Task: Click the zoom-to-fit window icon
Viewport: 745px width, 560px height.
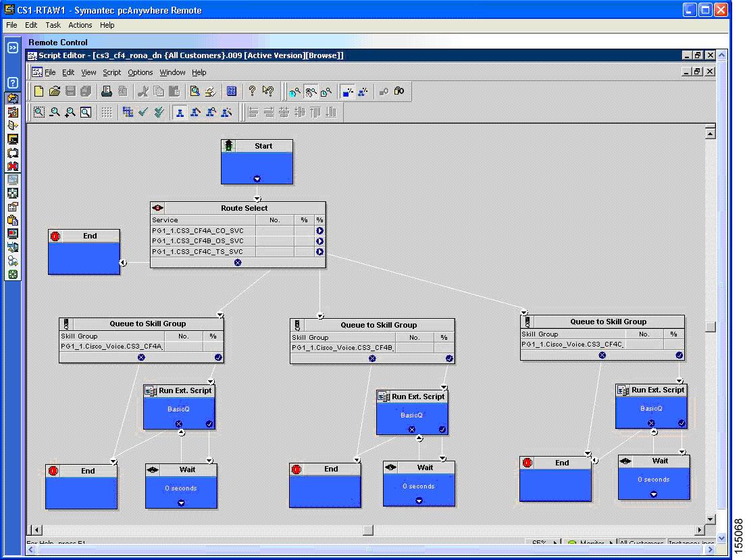Action: [x=86, y=112]
